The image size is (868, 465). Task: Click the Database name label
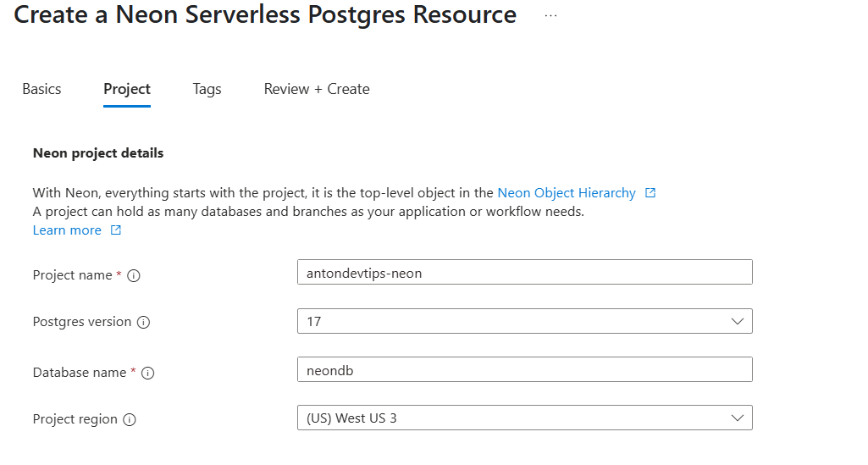pyautogui.click(x=80, y=373)
